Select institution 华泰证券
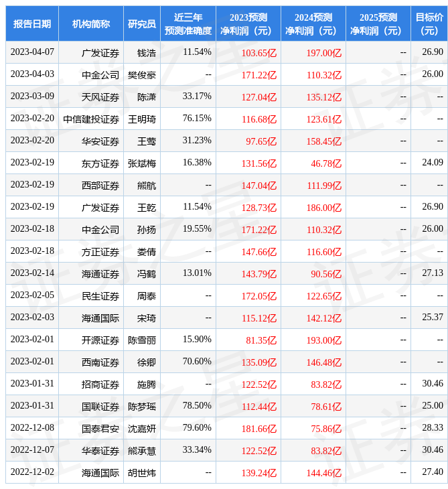The width and height of the screenshot is (448, 489). point(100,451)
